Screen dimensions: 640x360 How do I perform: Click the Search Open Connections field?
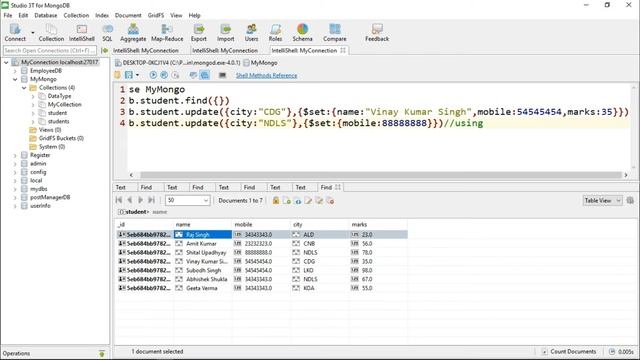point(50,50)
